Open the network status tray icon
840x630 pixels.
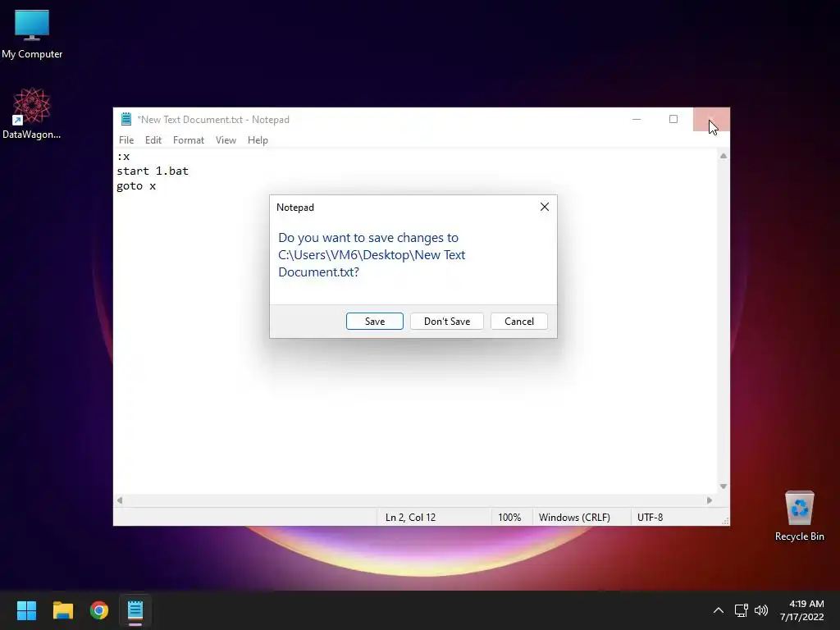tap(741, 610)
